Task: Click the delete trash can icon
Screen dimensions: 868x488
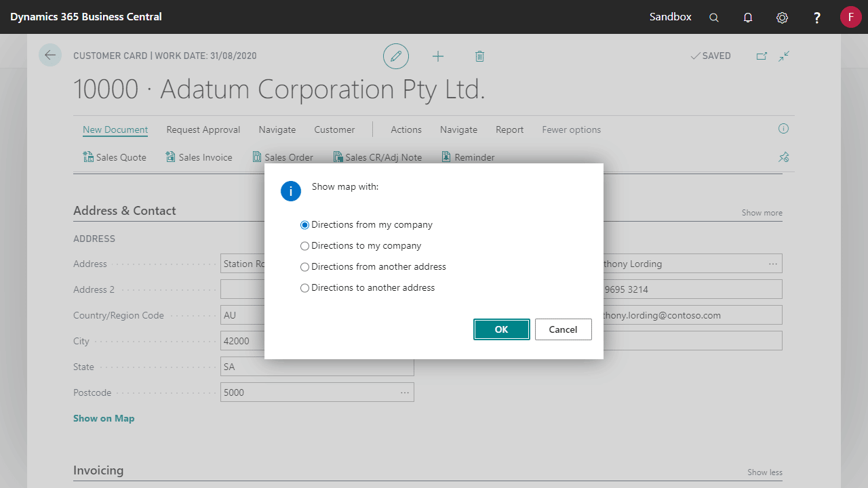Action: tap(479, 56)
